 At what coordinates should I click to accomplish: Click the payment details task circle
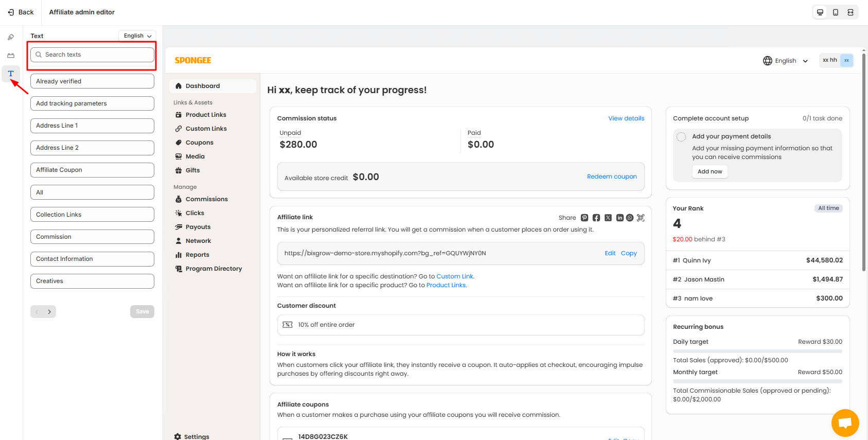coord(681,137)
